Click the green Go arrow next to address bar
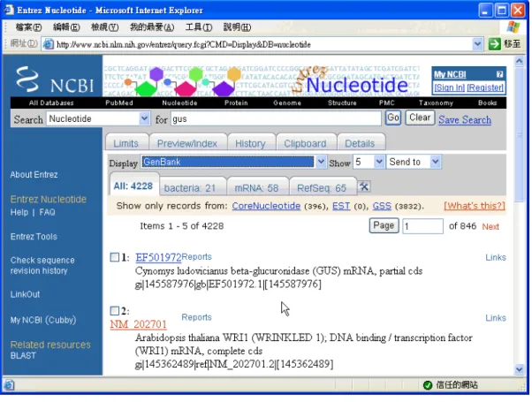The image size is (532, 402). click(x=494, y=44)
